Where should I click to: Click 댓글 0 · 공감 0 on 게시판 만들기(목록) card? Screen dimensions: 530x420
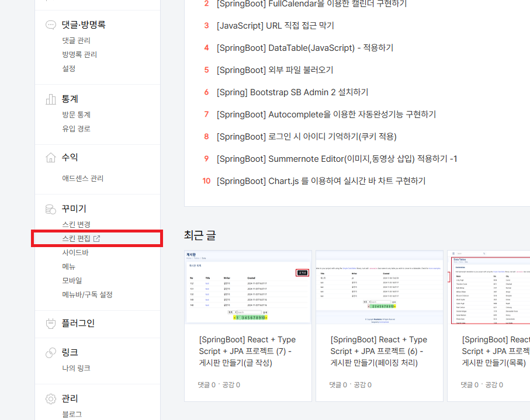click(x=482, y=385)
